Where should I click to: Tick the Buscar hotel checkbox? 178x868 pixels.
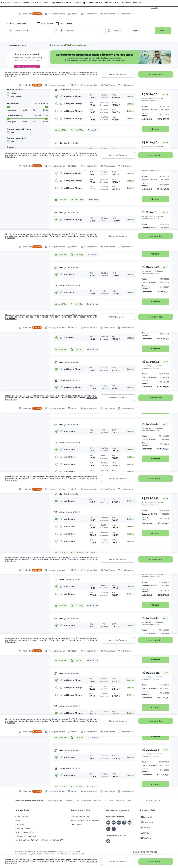57,24
